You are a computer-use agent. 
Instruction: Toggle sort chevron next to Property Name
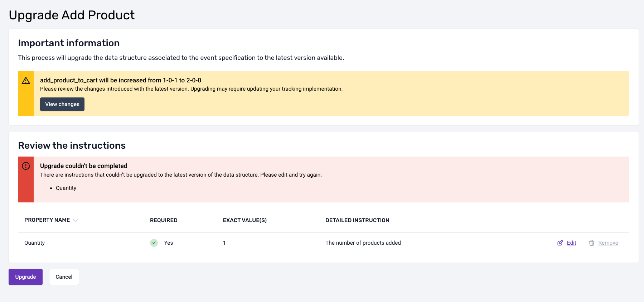click(76, 220)
